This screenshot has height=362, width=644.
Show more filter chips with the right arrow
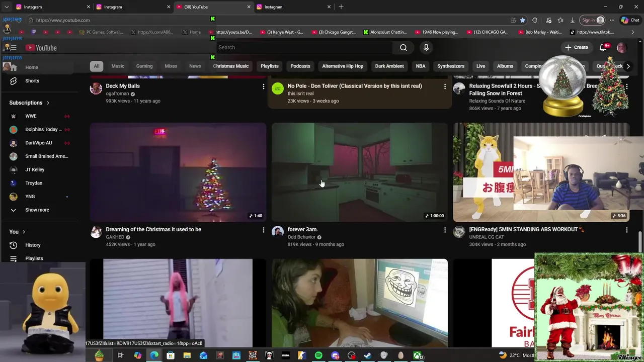[x=628, y=66]
